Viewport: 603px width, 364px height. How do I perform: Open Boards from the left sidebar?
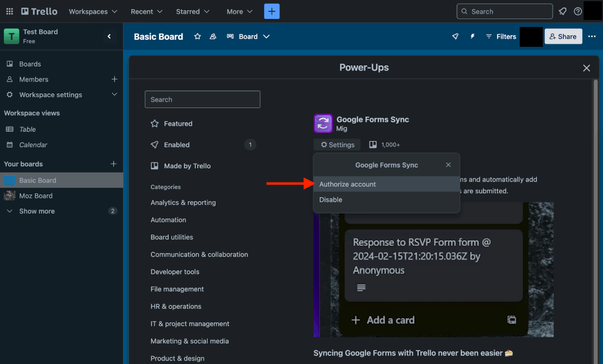point(30,64)
